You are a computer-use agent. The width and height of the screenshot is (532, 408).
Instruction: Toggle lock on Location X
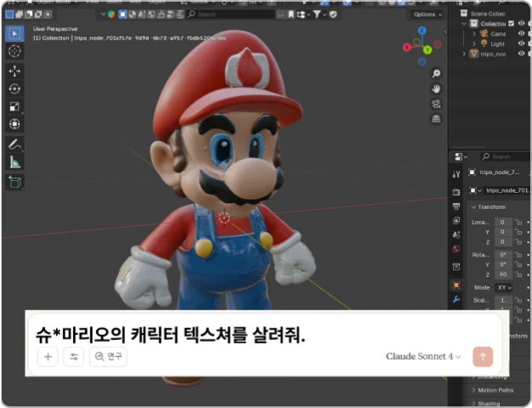pos(518,223)
